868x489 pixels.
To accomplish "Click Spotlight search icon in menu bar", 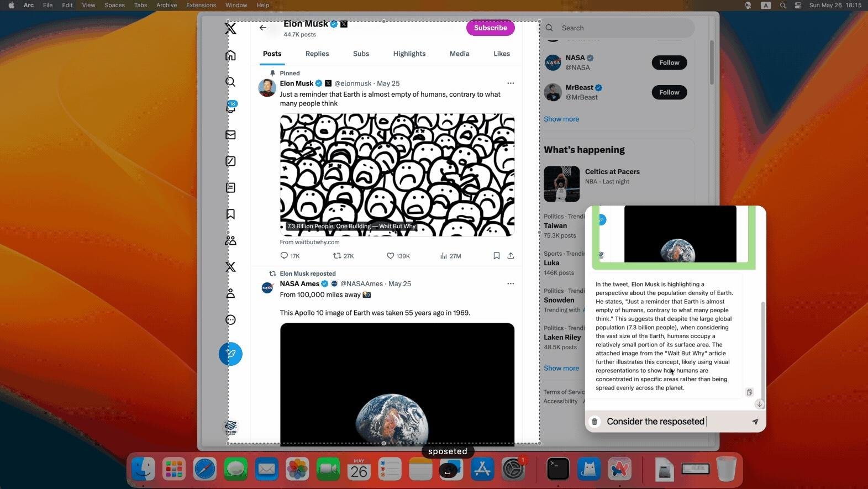I will (x=783, y=5).
